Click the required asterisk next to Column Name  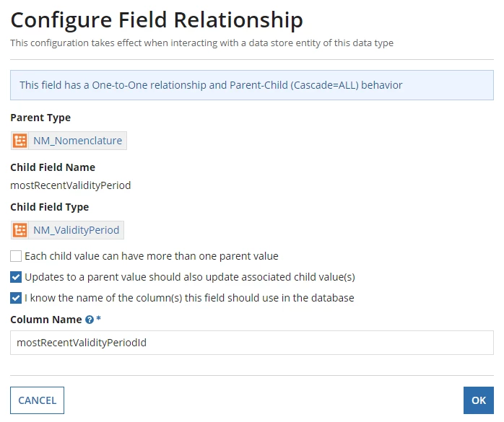click(98, 319)
